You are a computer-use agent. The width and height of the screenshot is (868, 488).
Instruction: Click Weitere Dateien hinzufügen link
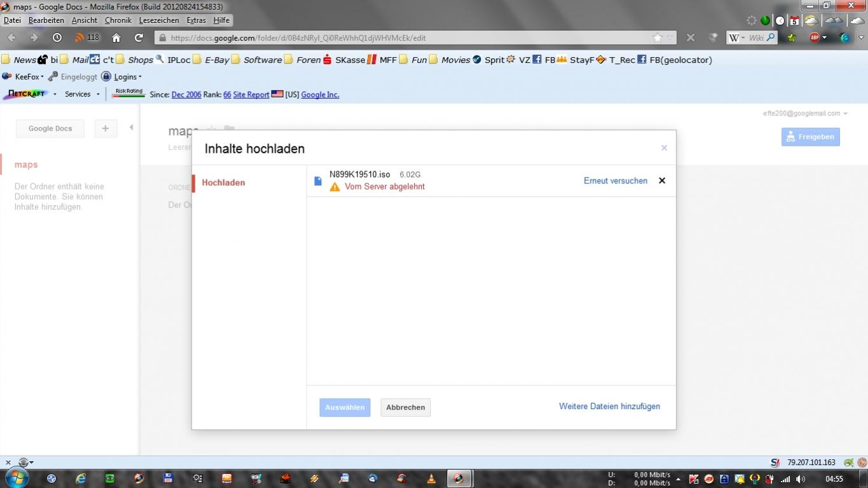(x=609, y=406)
